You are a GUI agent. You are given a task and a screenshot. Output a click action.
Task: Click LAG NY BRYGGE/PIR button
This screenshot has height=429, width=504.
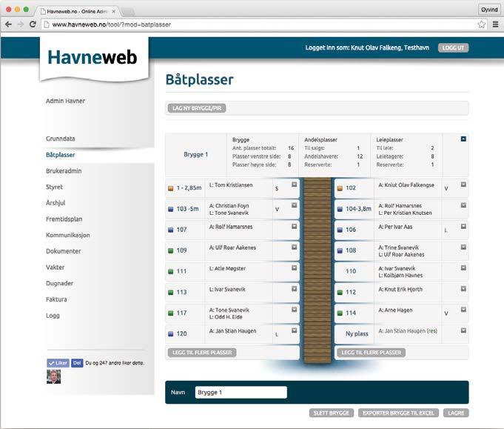coord(197,108)
